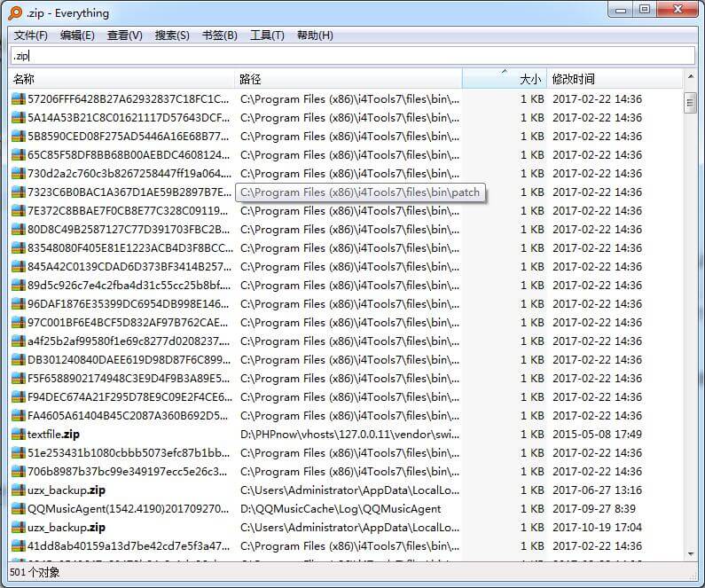Sort by the 路径 column header

click(348, 79)
